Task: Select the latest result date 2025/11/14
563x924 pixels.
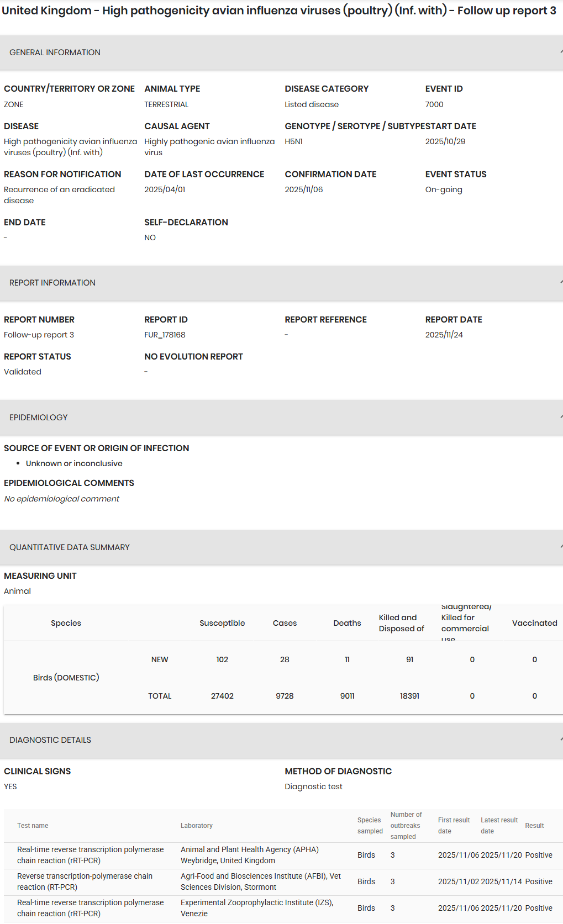Action: coord(501,881)
